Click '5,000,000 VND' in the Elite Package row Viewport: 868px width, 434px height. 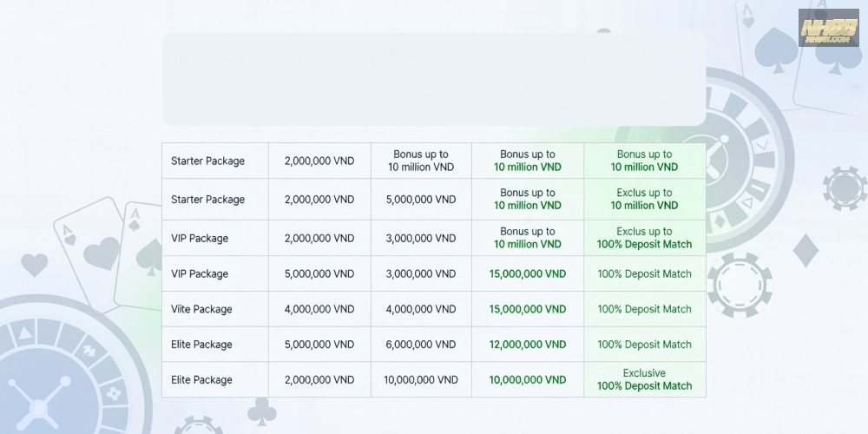coord(319,345)
